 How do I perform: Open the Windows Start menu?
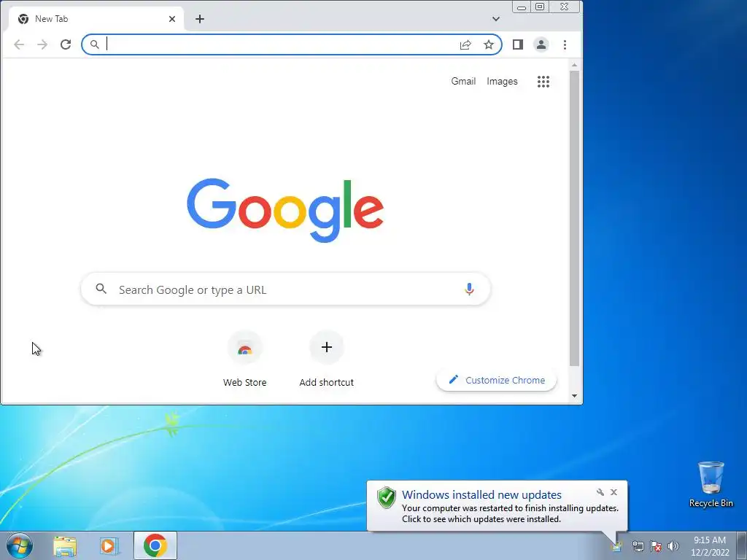(20, 545)
